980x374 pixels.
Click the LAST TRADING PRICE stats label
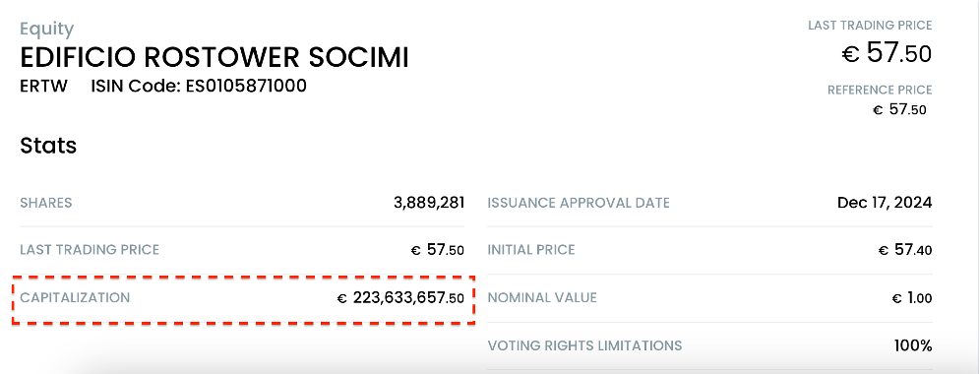pyautogui.click(x=90, y=250)
